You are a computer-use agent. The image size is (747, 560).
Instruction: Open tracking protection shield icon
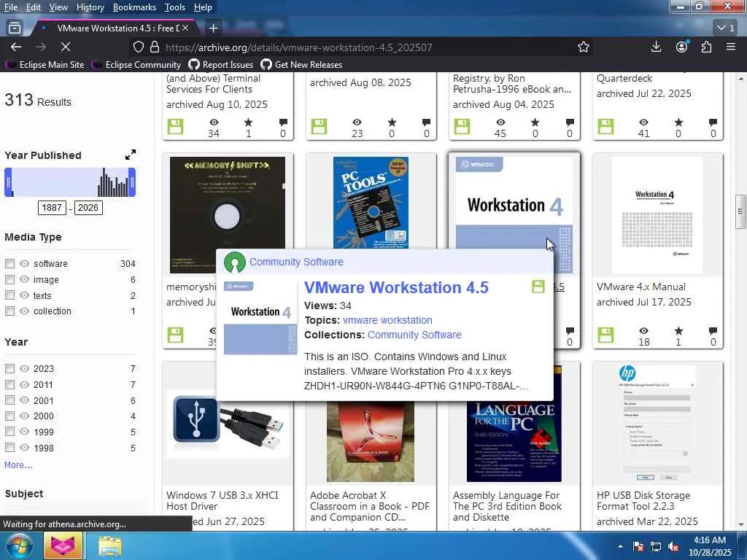pyautogui.click(x=138, y=47)
